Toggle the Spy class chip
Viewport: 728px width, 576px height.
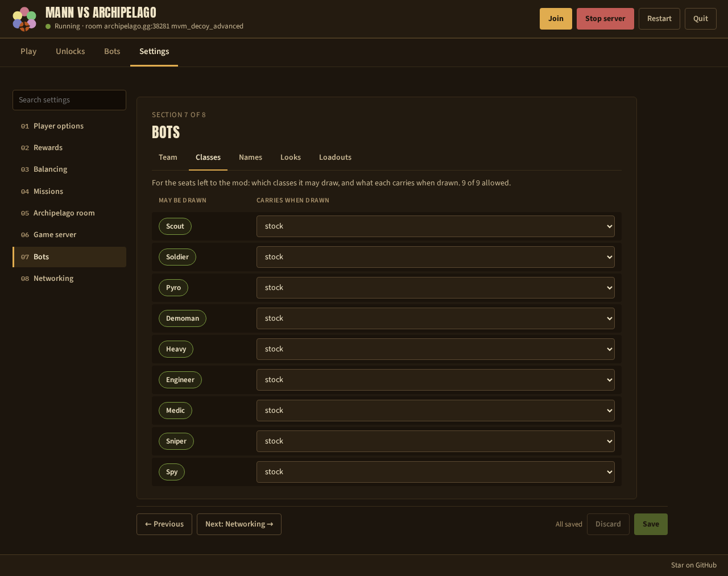[x=172, y=472]
